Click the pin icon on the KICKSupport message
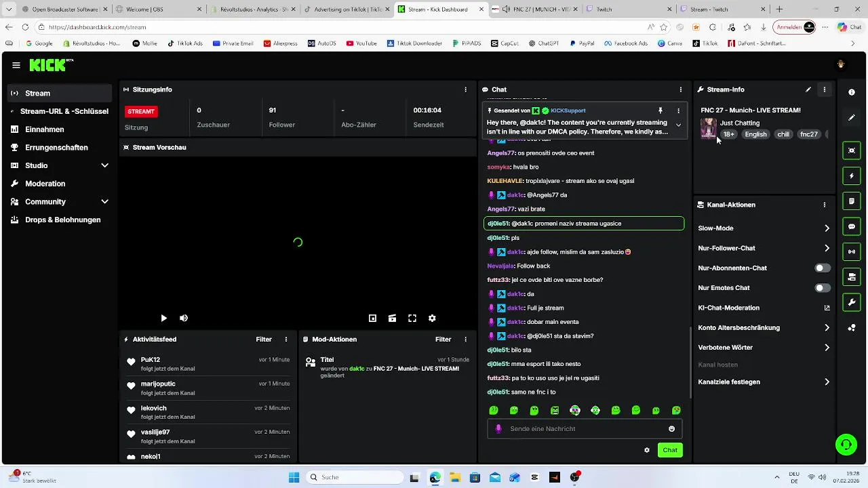Image resolution: width=868 pixels, height=488 pixels. coord(660,110)
